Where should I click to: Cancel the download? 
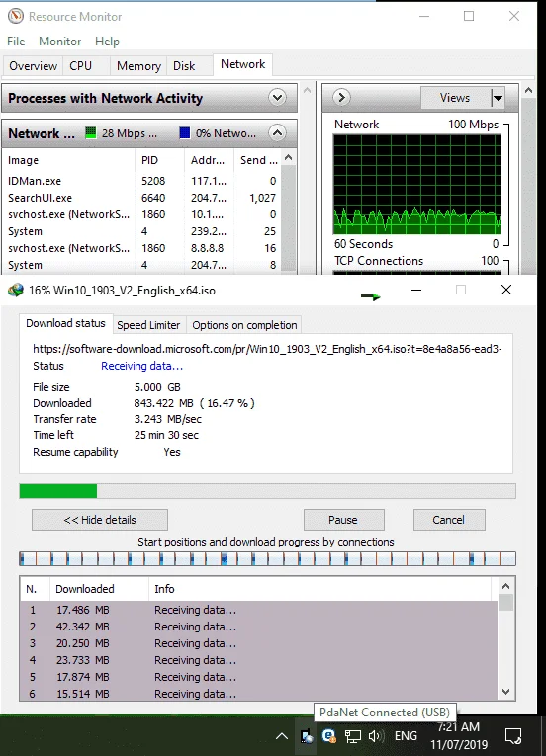tap(448, 520)
